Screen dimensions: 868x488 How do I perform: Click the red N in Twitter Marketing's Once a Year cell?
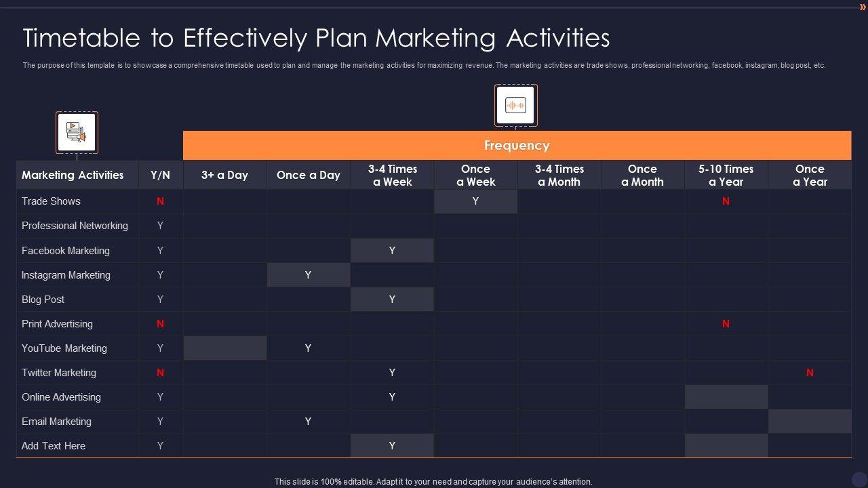click(x=810, y=373)
